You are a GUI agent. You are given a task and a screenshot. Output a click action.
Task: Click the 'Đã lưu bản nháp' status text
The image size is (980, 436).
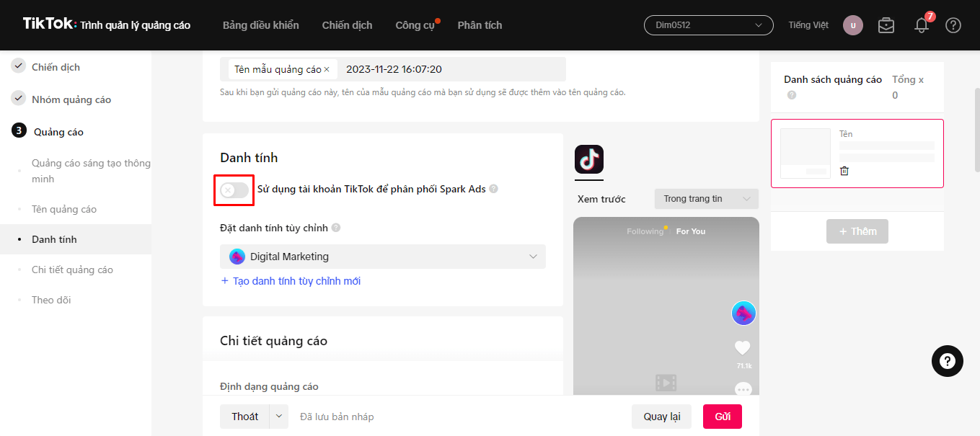click(337, 417)
